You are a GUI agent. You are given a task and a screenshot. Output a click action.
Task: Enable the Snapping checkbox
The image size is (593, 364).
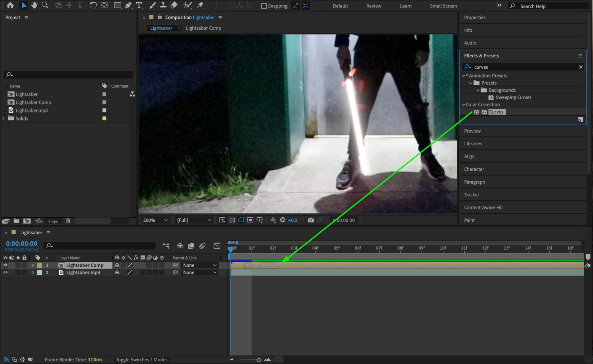[x=264, y=6]
